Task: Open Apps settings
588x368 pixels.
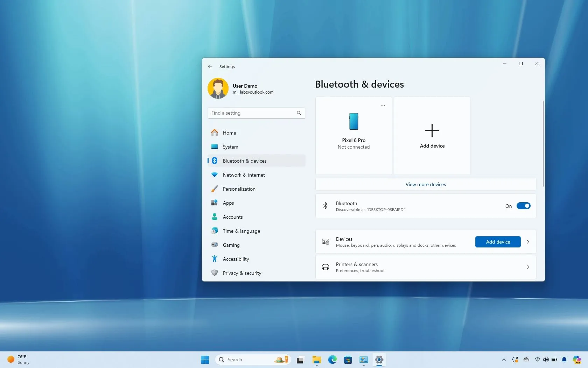Action: [x=256, y=203]
